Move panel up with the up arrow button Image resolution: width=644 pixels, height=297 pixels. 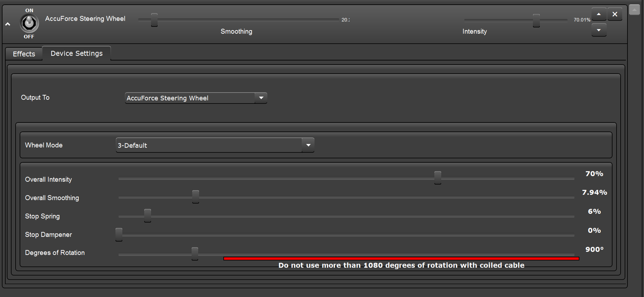pyautogui.click(x=599, y=14)
